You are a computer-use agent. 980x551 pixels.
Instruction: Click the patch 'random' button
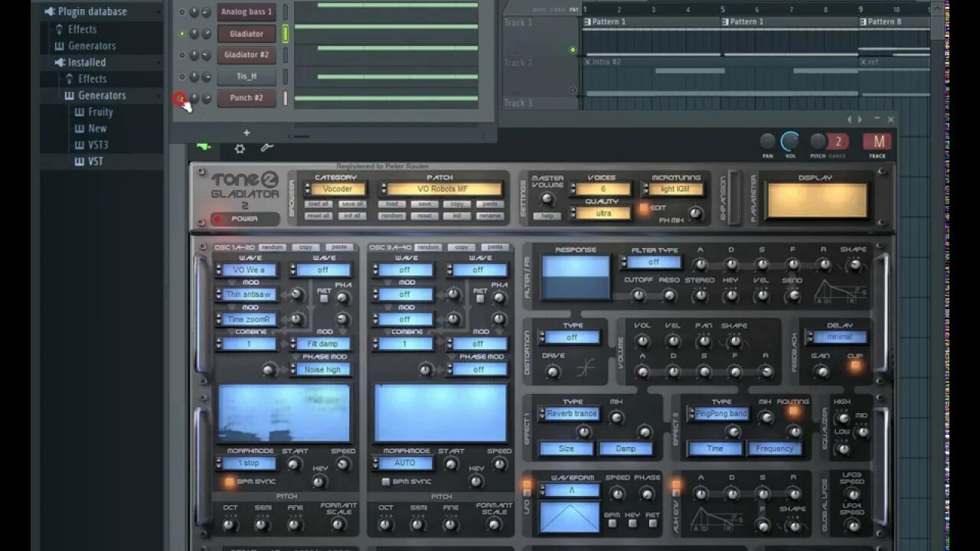coord(391,216)
